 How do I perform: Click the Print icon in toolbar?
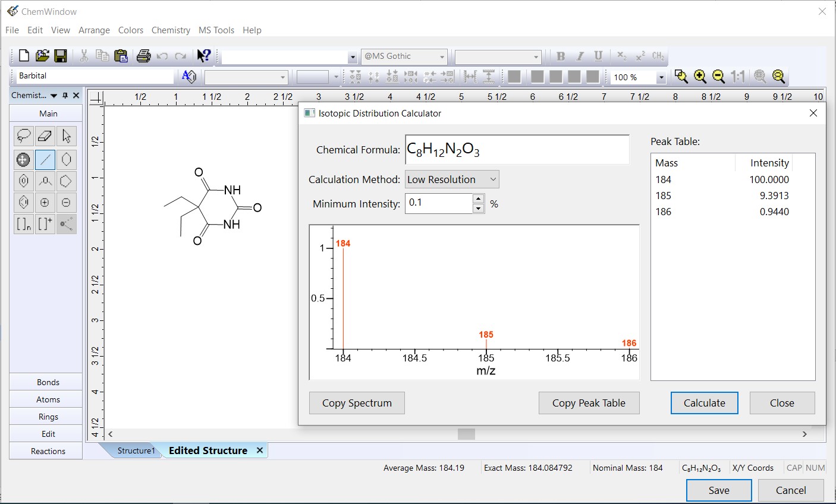143,56
